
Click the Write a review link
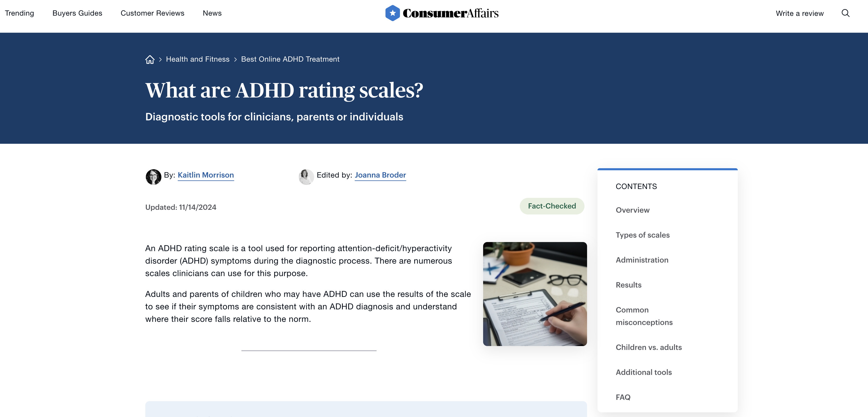800,14
